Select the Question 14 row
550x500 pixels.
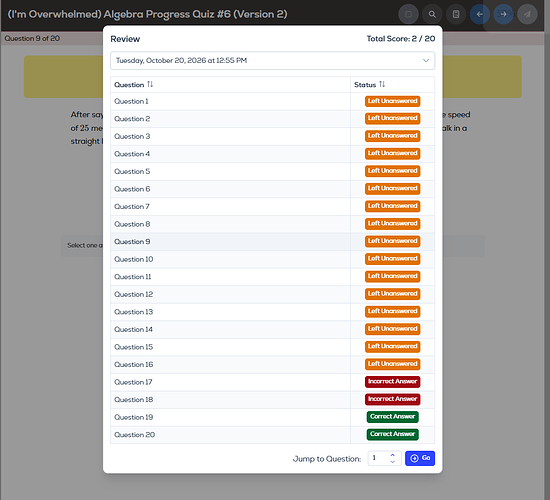coord(273,329)
